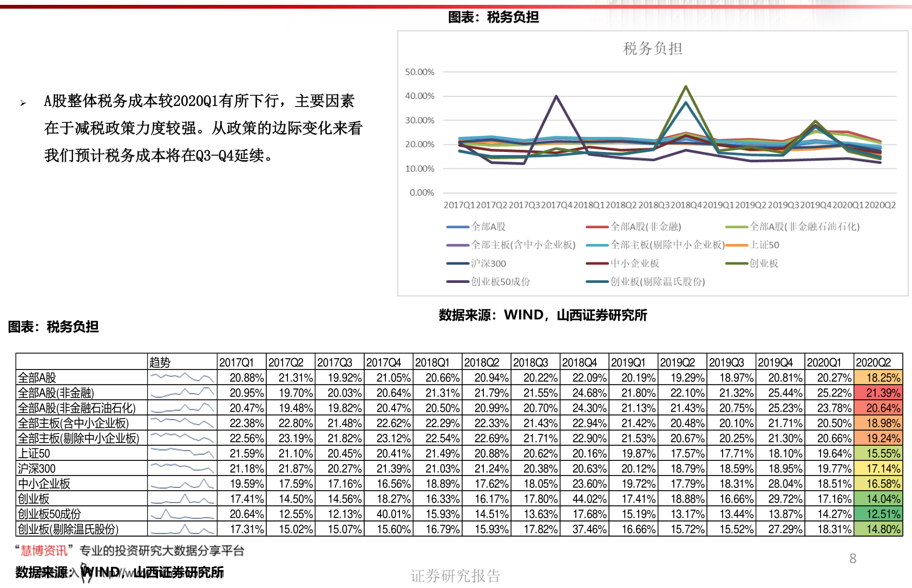
Task: Click the 40.01% cell in the 创业板50成份 row
Action: pos(389,514)
